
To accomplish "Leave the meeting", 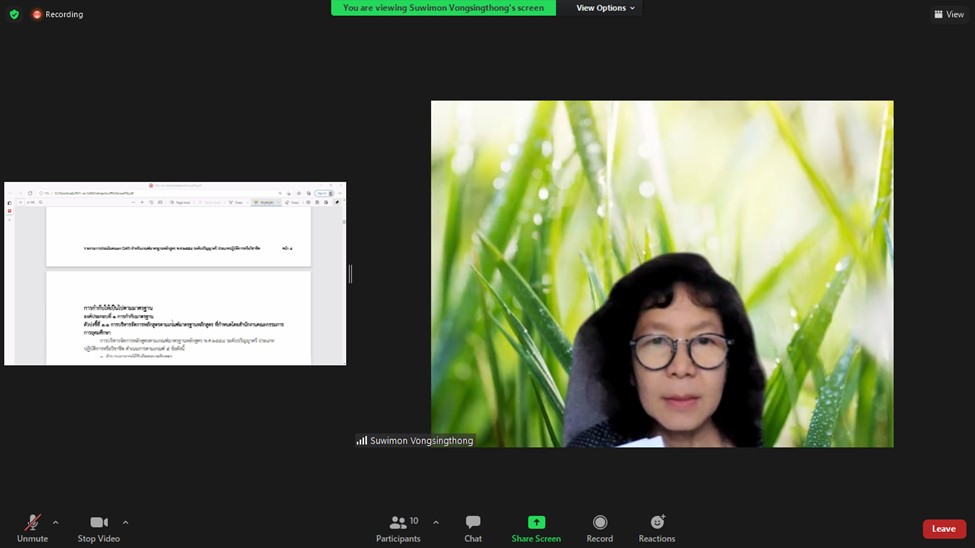I will click(x=943, y=529).
